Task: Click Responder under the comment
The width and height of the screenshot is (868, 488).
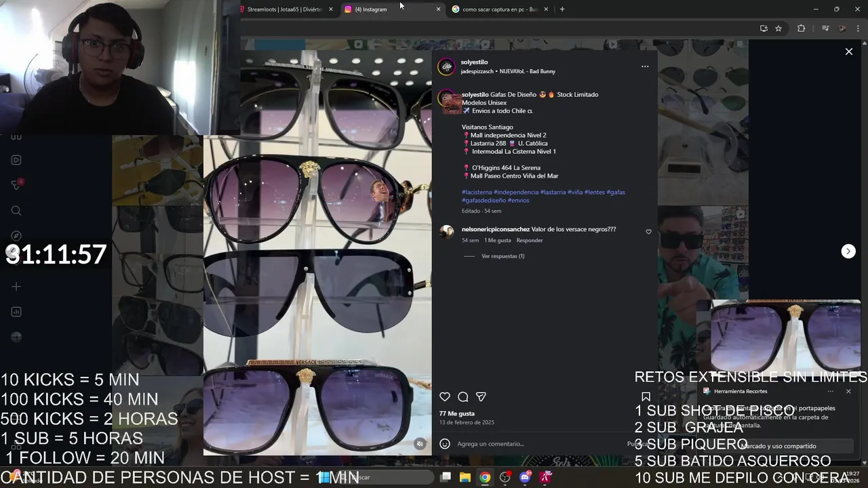Action: pyautogui.click(x=530, y=241)
